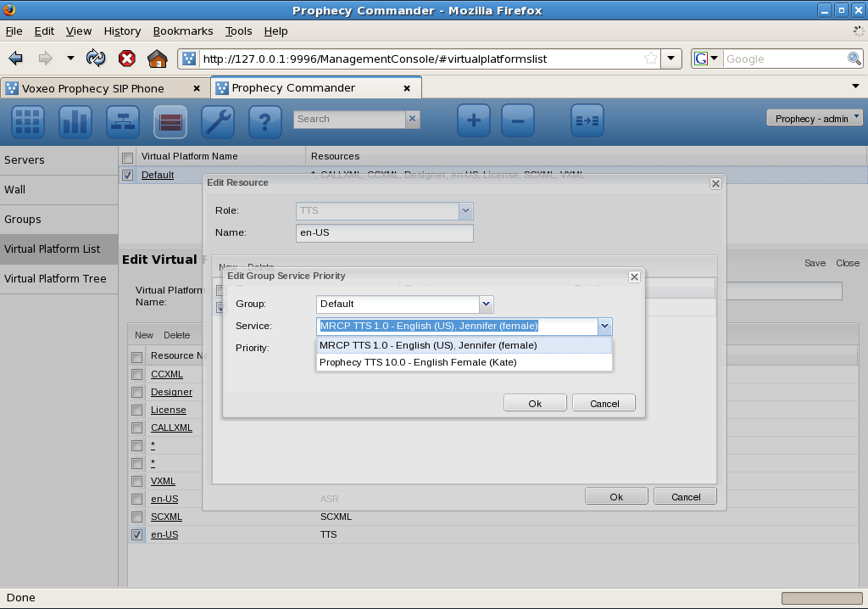This screenshot has height=609, width=868.
Task: Open the Tools menu
Action: point(238,31)
